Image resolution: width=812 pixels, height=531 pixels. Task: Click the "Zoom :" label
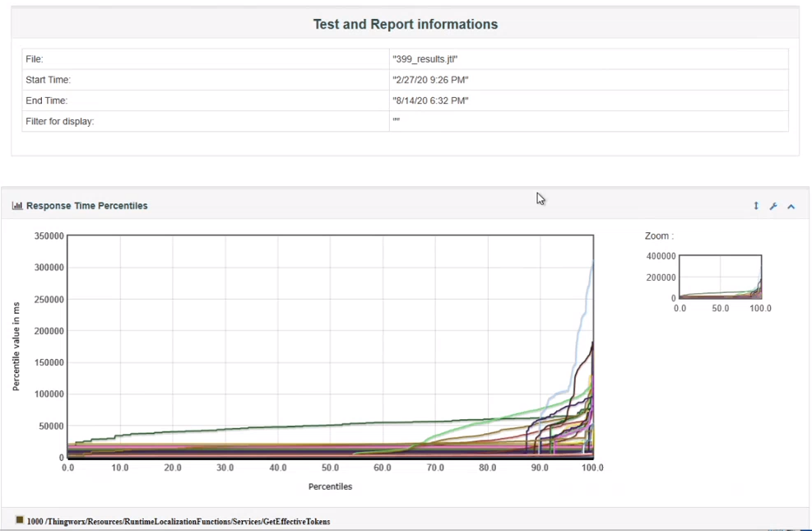click(659, 235)
